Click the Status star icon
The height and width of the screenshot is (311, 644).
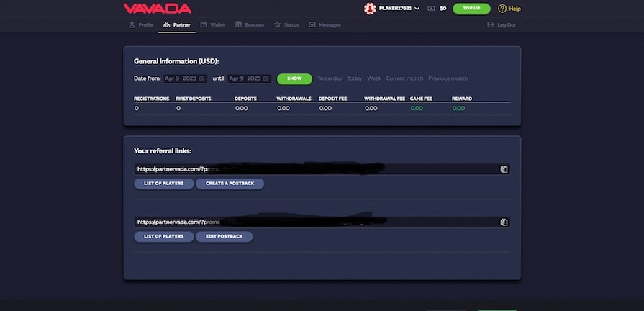(278, 24)
